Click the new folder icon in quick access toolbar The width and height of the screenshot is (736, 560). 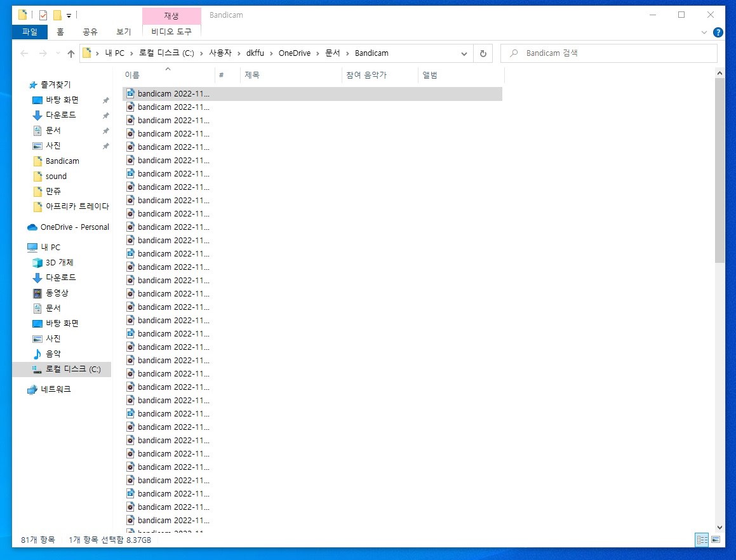[x=57, y=15]
